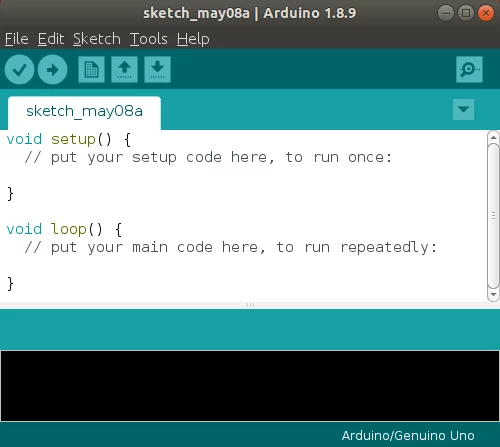
Task: Click the Upload arrow button
Action: [x=52, y=70]
